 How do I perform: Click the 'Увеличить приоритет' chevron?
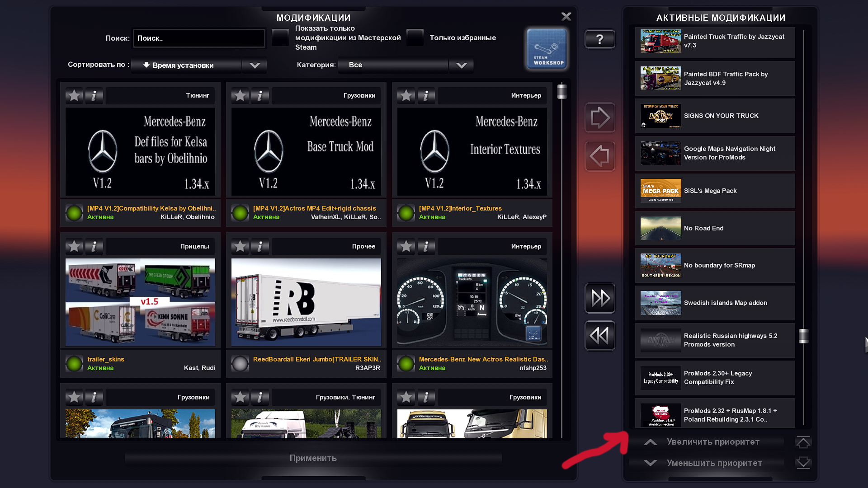[x=651, y=442]
